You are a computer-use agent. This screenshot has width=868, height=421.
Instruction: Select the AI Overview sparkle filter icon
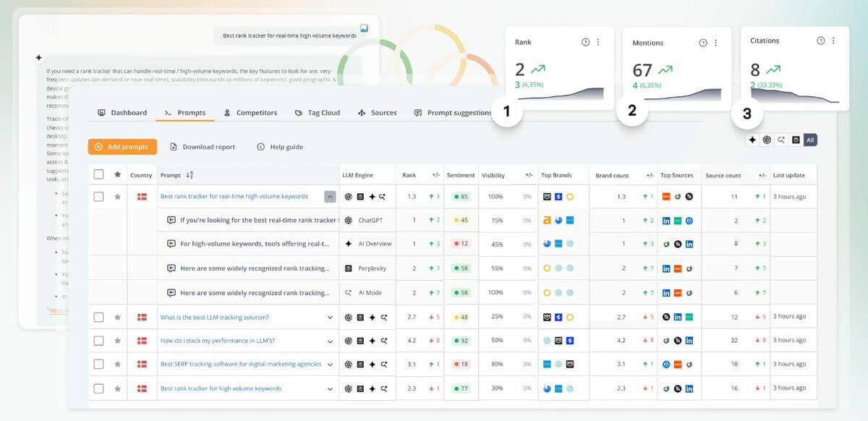pyautogui.click(x=752, y=139)
